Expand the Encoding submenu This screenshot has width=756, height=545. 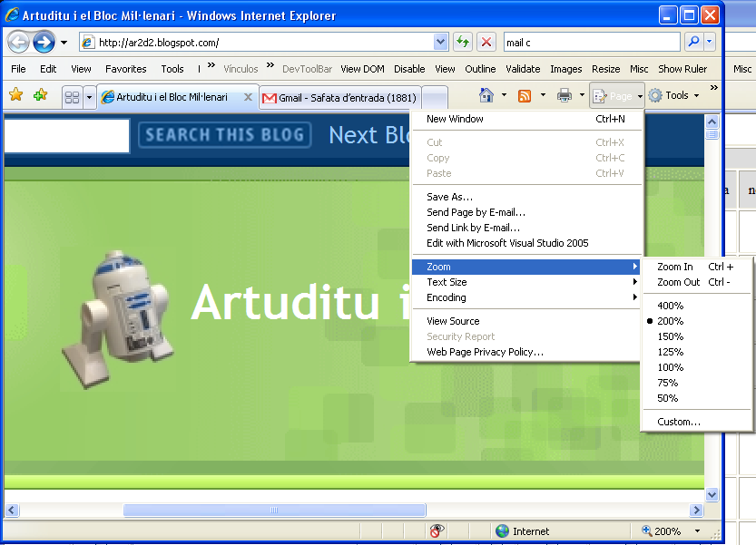(528, 297)
